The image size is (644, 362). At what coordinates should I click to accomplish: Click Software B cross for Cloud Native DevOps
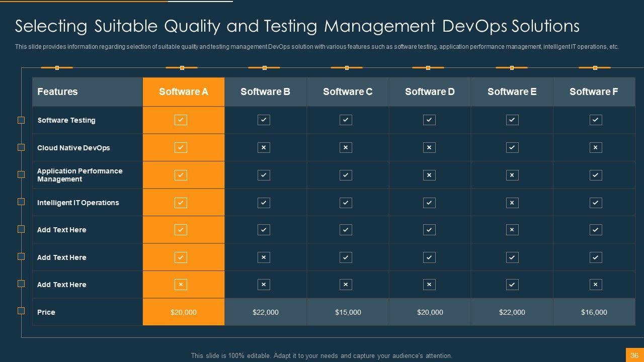264,147
